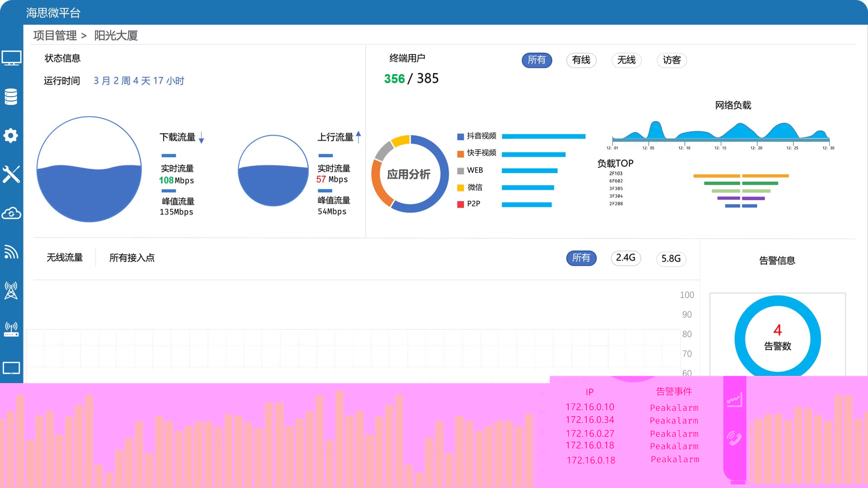This screenshot has width=868, height=488.
Task: Select the wireless router sidebar icon
Action: tap(11, 329)
